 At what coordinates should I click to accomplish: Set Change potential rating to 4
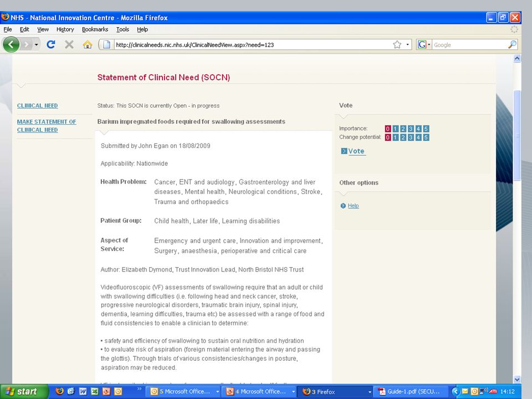tap(418, 137)
